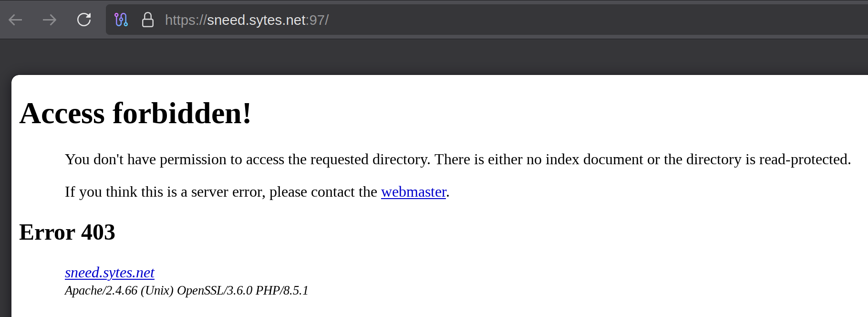Viewport: 868px width, 317px height.
Task: Click the "PHP/8.5.1" version text
Action: point(282,291)
